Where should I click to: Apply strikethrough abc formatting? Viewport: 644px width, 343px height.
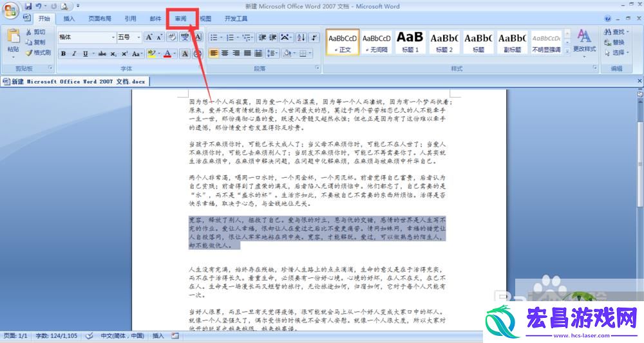click(x=102, y=54)
